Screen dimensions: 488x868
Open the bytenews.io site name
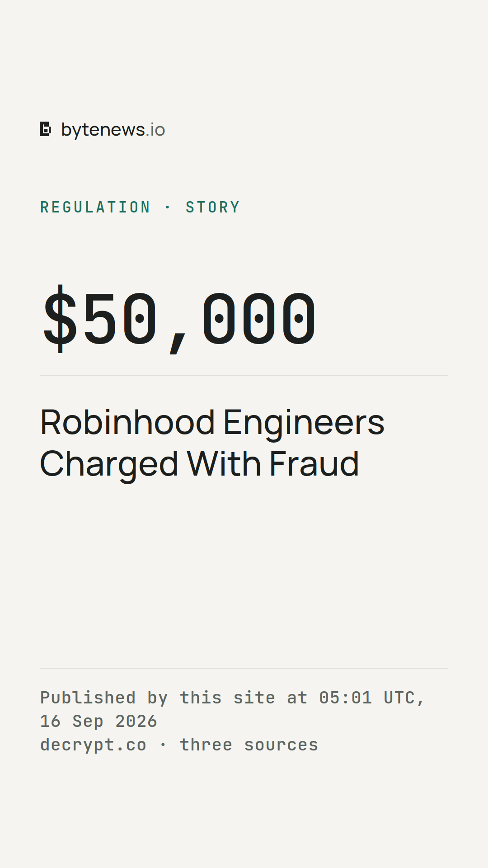coord(113,130)
